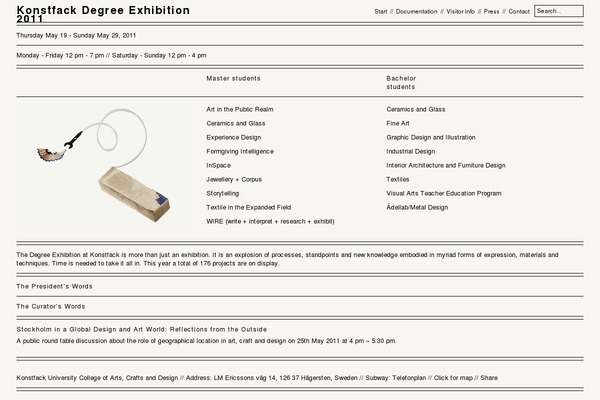
Task: Click the '176 projects are on display' paragraph
Action: point(287,259)
